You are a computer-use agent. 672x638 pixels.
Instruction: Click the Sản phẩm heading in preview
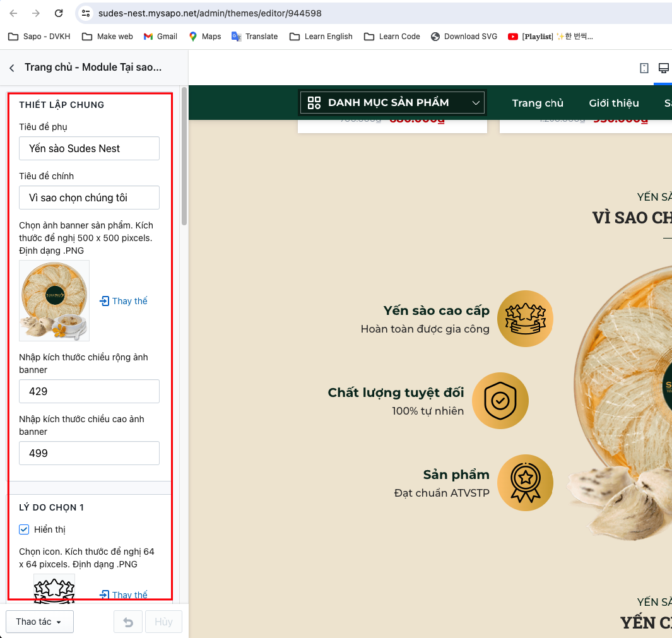point(456,475)
